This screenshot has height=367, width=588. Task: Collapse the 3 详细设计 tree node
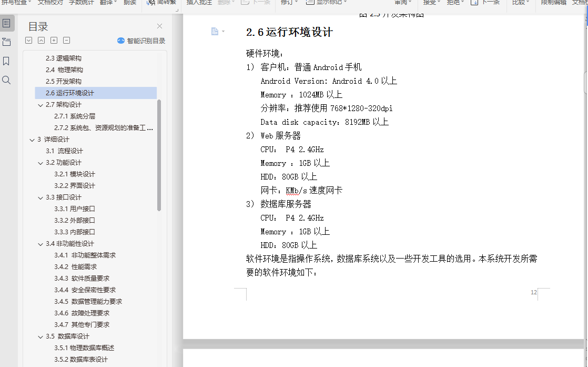click(x=32, y=140)
